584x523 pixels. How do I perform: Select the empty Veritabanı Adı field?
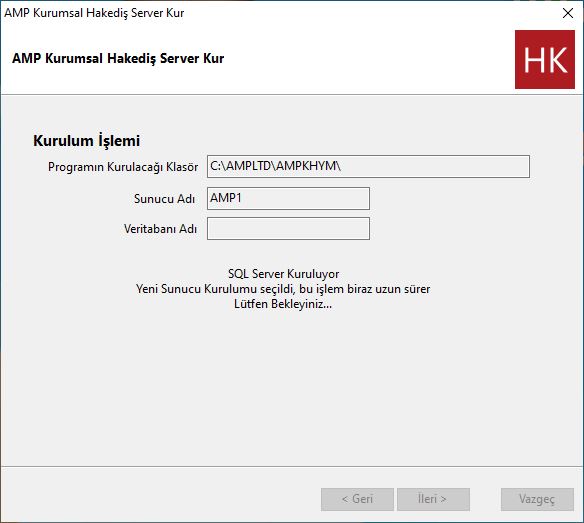[288, 229]
